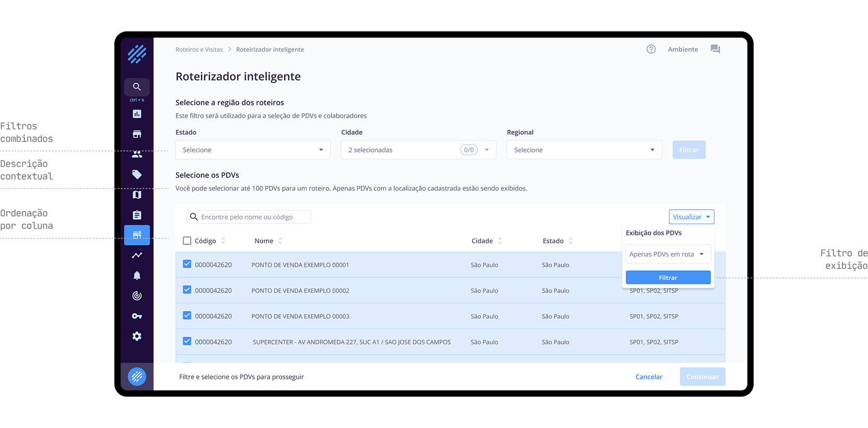Click the PDV name or code search field

click(x=249, y=217)
